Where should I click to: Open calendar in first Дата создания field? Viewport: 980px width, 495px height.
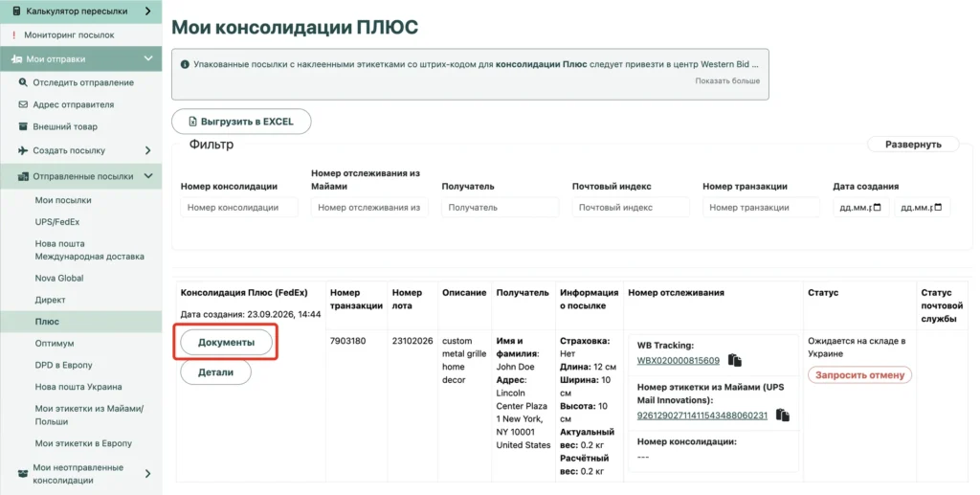tap(877, 208)
